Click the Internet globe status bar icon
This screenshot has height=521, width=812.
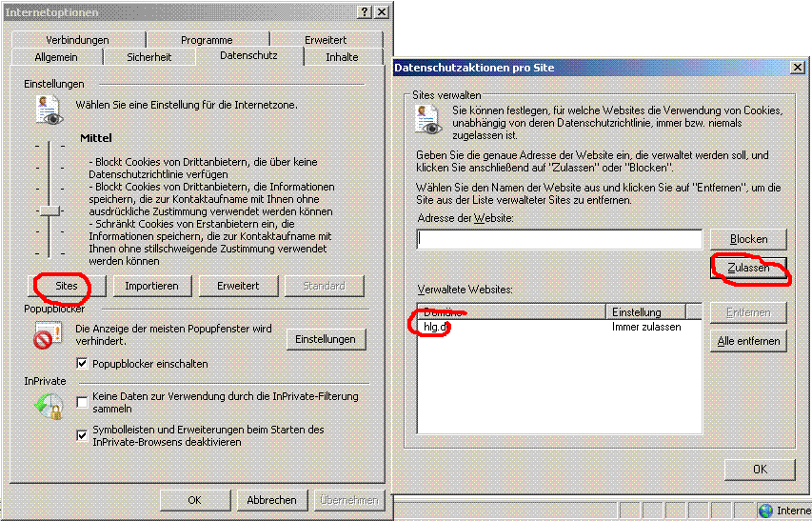(x=765, y=511)
